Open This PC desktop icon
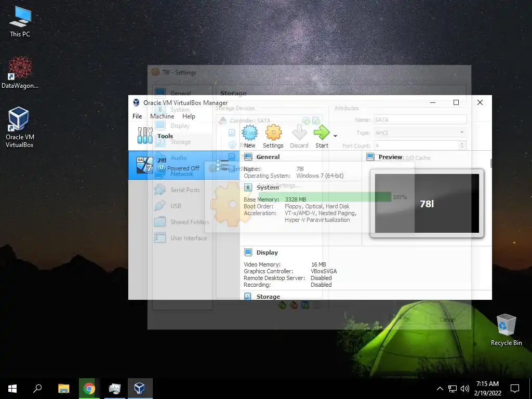Viewport: 532px width, 399px height. 20,22
